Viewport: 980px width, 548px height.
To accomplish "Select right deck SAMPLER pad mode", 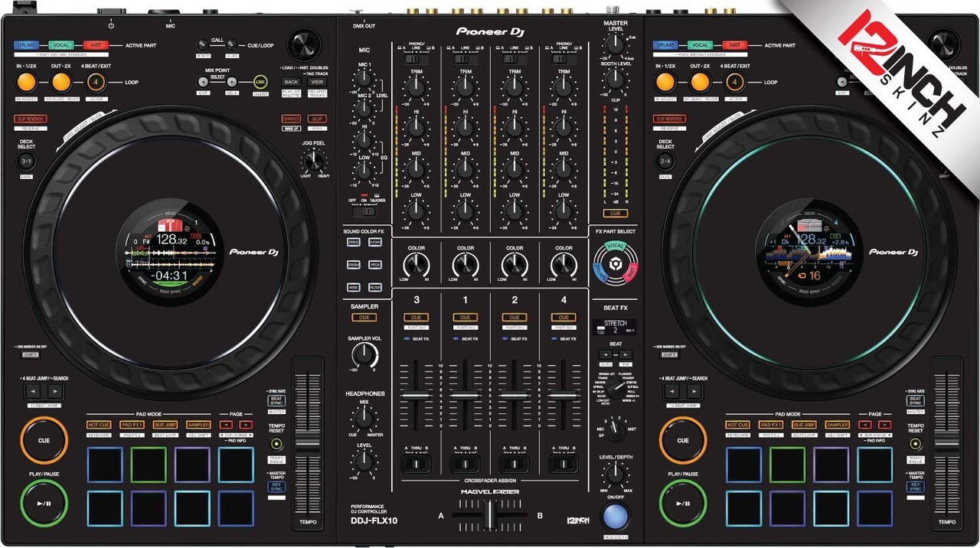I will click(837, 425).
